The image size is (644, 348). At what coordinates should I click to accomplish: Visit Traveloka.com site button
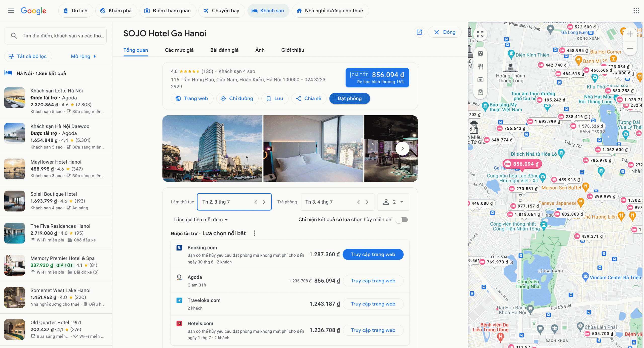373,304
